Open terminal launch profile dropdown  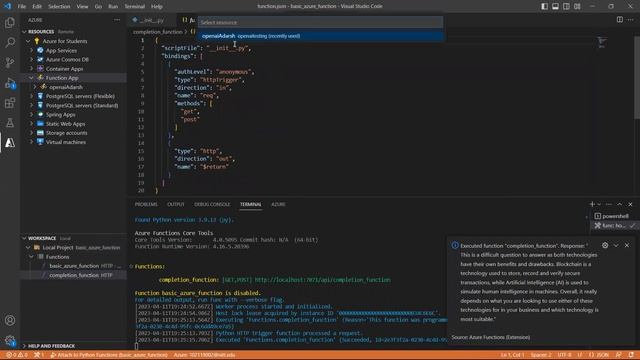point(599,204)
